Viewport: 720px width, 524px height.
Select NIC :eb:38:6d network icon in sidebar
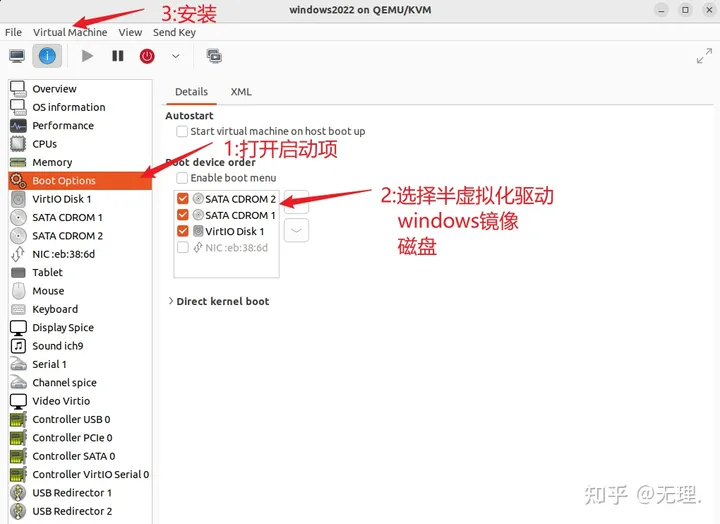pos(18,254)
